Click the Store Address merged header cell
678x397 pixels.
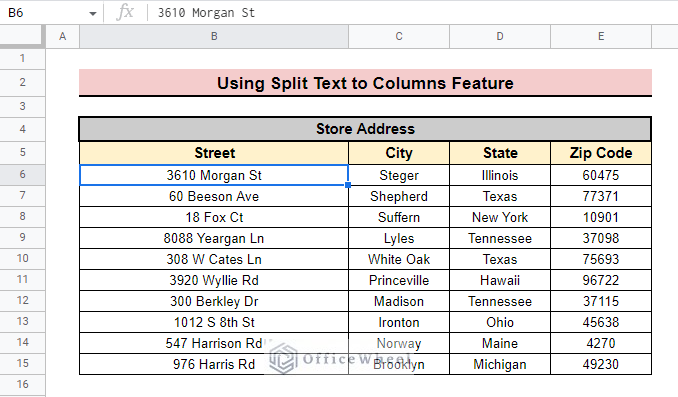[x=365, y=129]
